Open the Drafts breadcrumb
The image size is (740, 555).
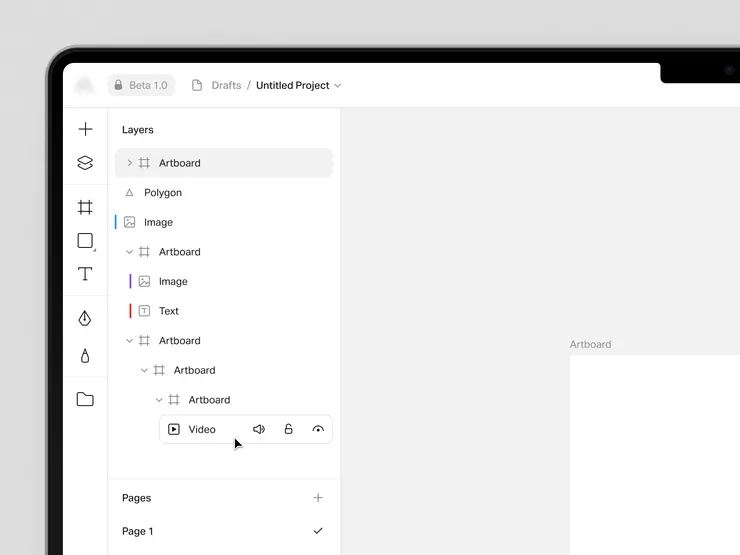226,85
